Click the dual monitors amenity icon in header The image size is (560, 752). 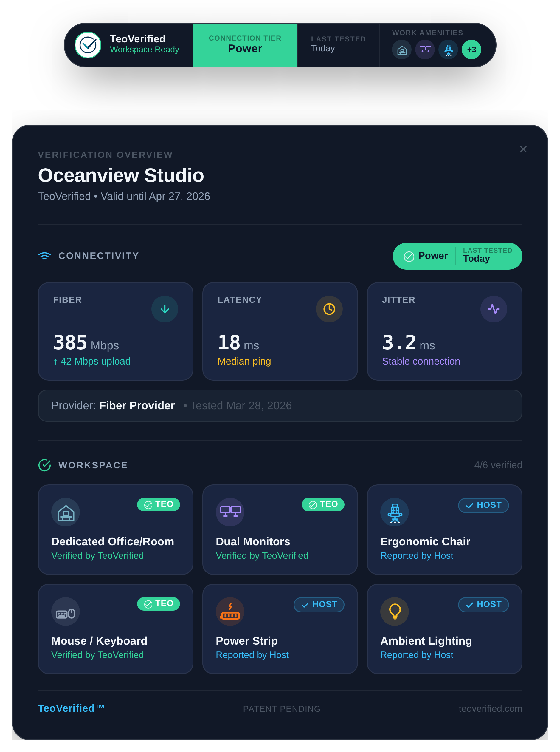click(x=425, y=50)
